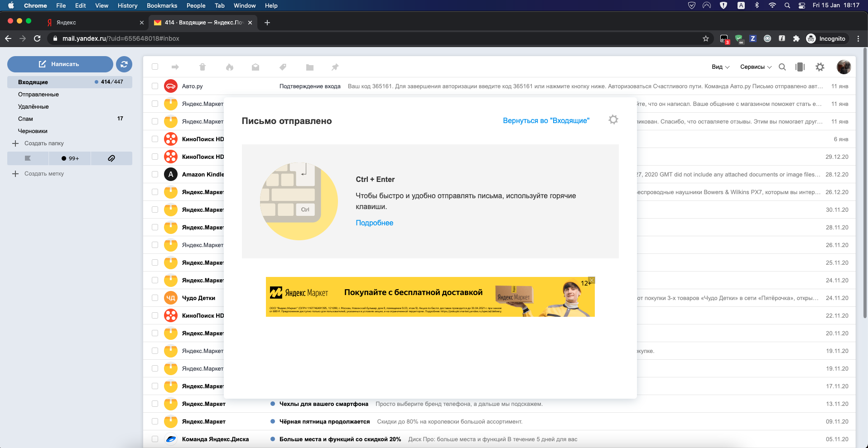868x448 pixels.
Task: Open the Подробнее link about hotkeys
Action: point(374,223)
